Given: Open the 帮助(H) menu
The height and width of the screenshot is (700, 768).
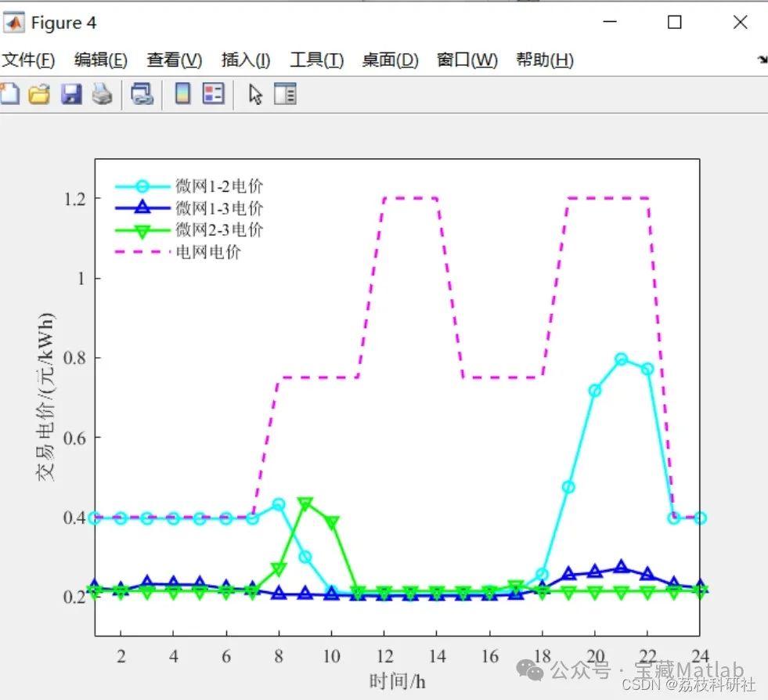Looking at the screenshot, I should [543, 59].
